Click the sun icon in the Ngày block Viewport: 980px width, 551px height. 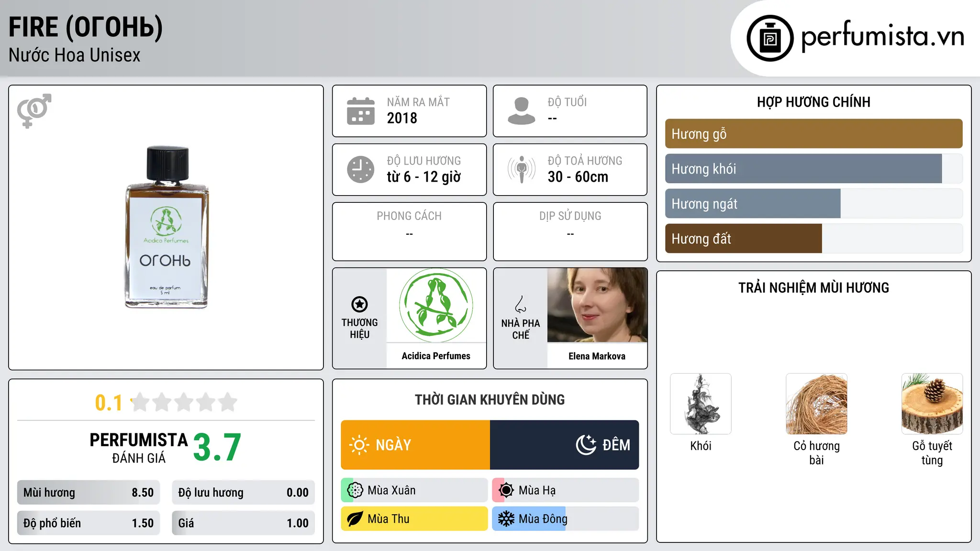point(359,445)
